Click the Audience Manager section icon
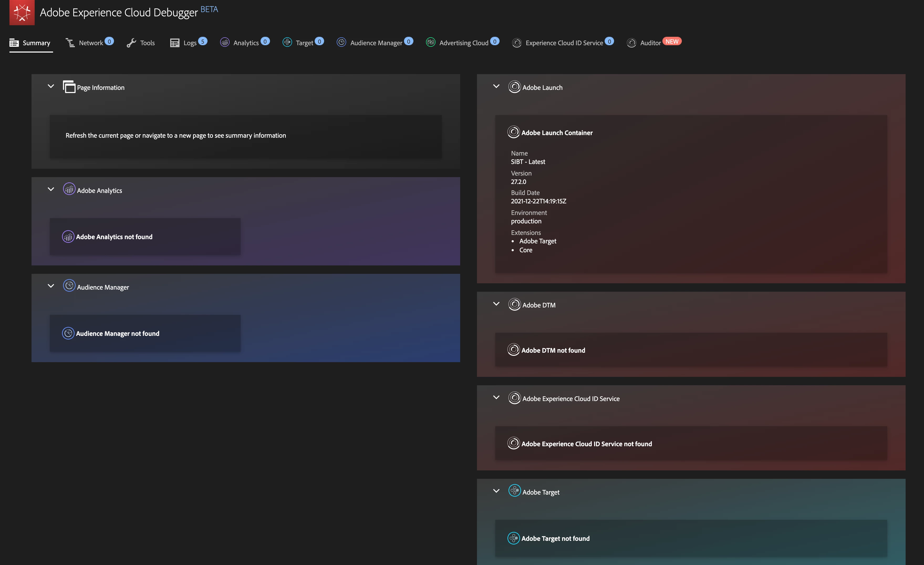 pyautogui.click(x=69, y=286)
